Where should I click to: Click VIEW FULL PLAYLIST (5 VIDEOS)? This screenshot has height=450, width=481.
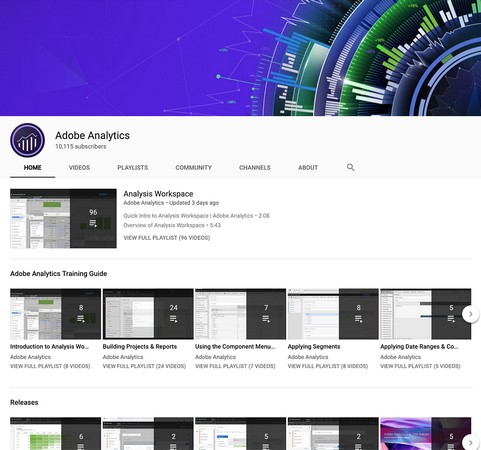(420, 366)
